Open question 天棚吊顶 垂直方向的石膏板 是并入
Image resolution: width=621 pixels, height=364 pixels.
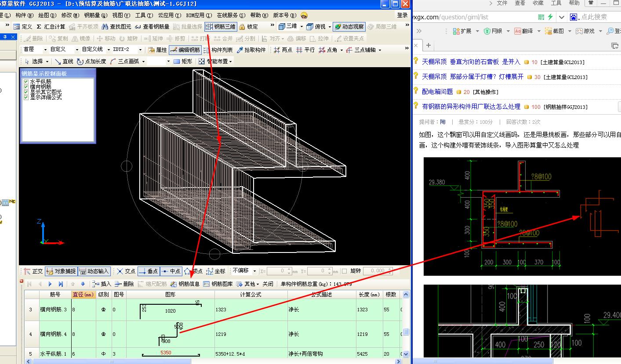pyautogui.click(x=471, y=62)
